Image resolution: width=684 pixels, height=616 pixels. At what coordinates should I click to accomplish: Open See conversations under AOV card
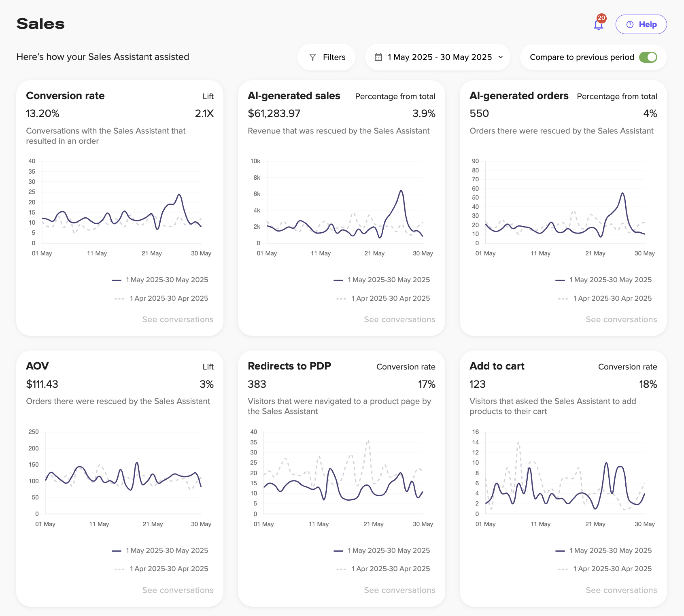point(178,590)
